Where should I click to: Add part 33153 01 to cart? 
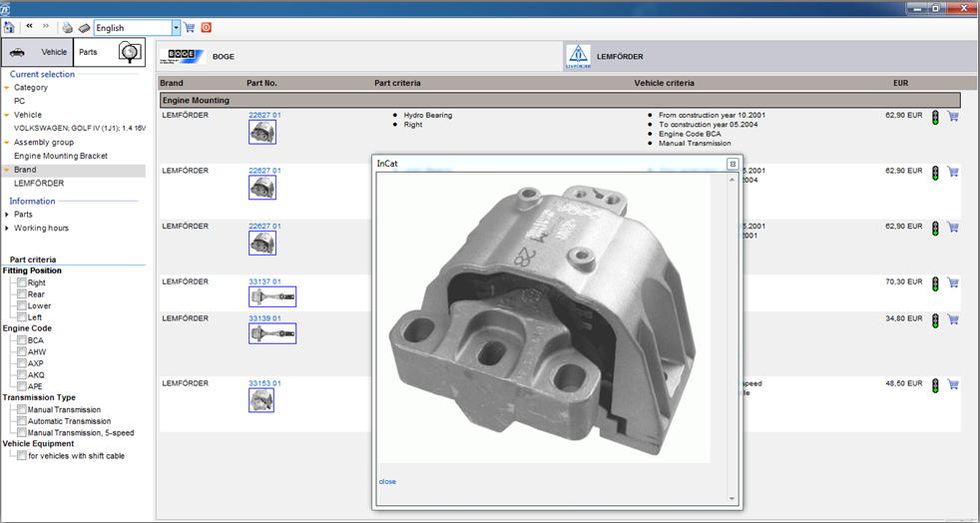click(952, 383)
